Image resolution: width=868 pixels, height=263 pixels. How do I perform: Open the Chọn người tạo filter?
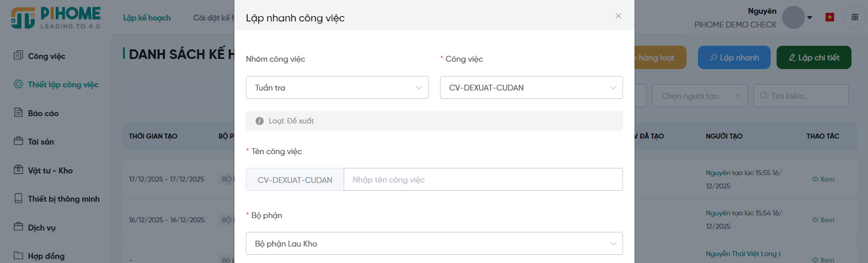tap(700, 96)
